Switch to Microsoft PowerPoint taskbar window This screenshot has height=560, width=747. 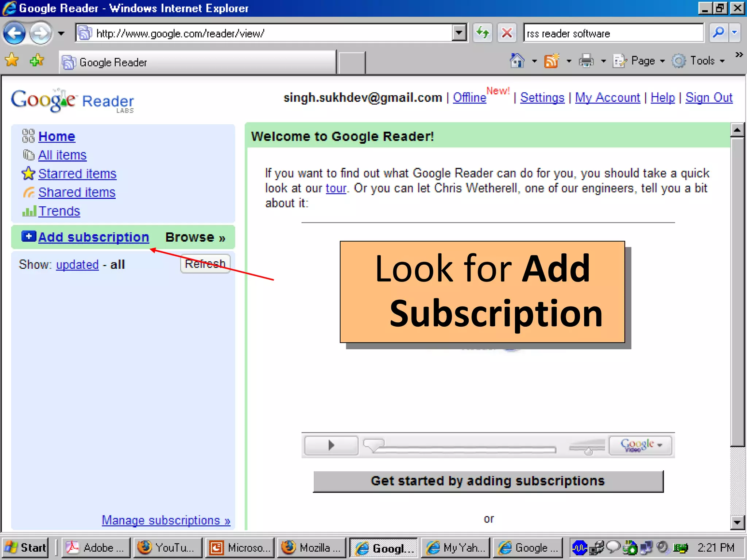point(239,548)
